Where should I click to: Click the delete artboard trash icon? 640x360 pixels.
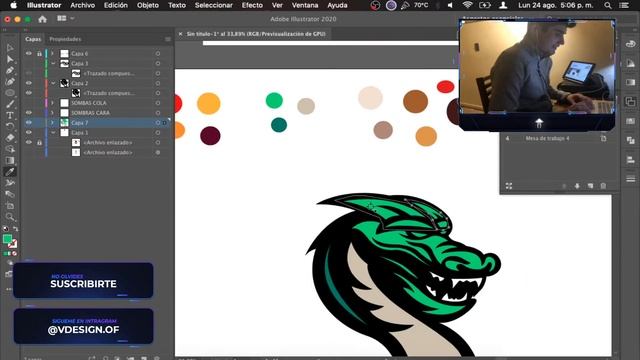tap(603, 186)
